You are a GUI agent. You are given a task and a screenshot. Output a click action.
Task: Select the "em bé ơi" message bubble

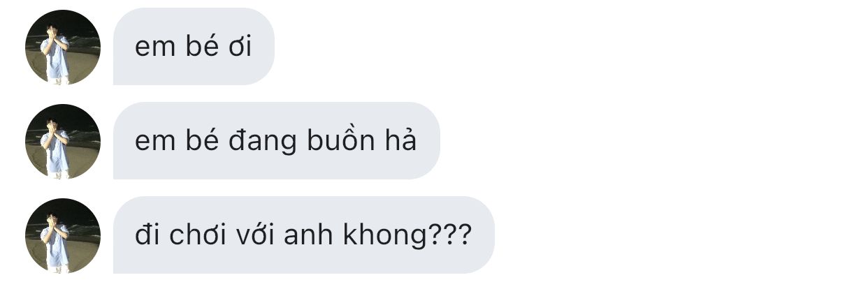click(194, 47)
